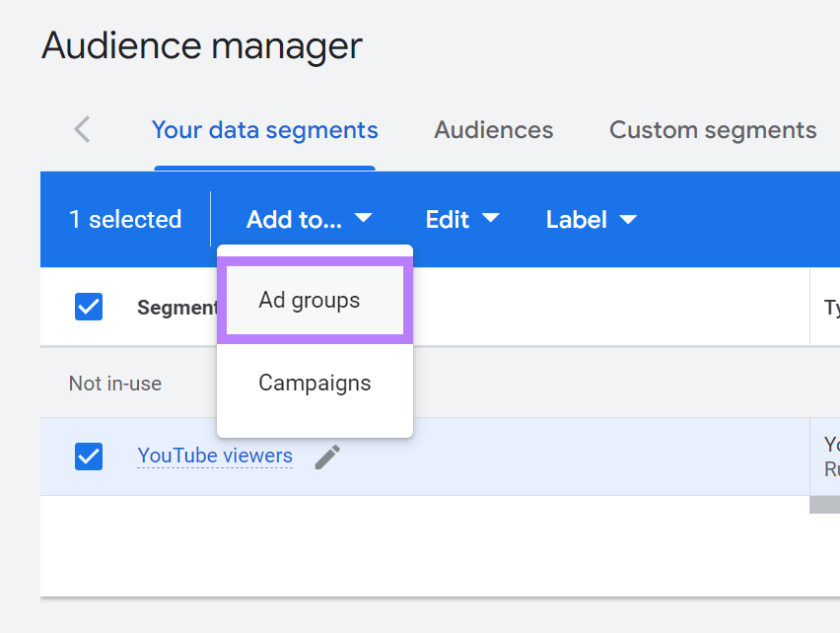Select Campaigns from the menu
Screen dimensions: 840x633
314,383
